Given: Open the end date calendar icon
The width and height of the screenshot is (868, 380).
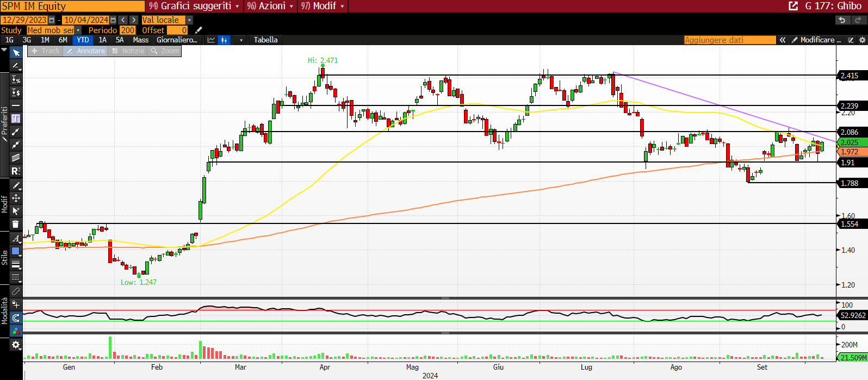Looking at the screenshot, I should [x=113, y=20].
